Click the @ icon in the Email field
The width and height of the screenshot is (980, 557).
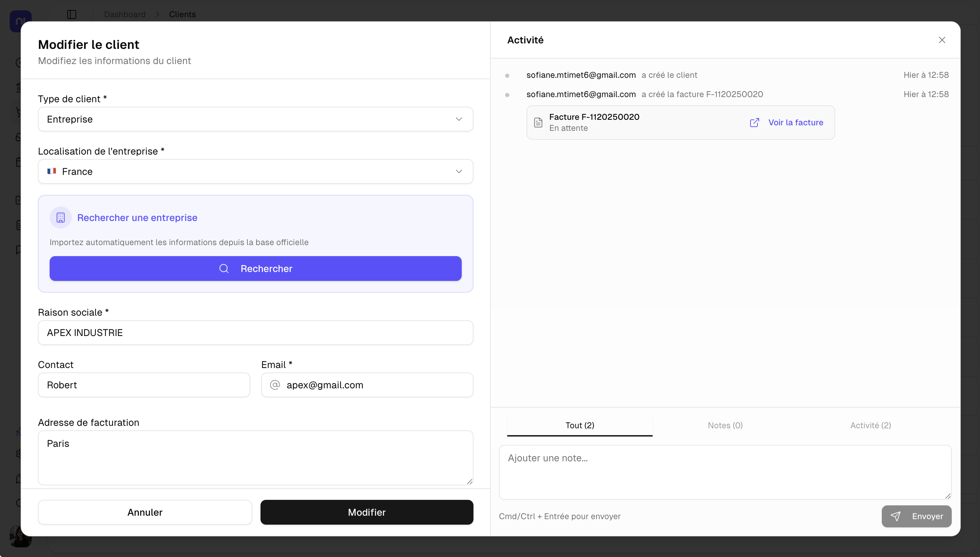click(x=275, y=385)
